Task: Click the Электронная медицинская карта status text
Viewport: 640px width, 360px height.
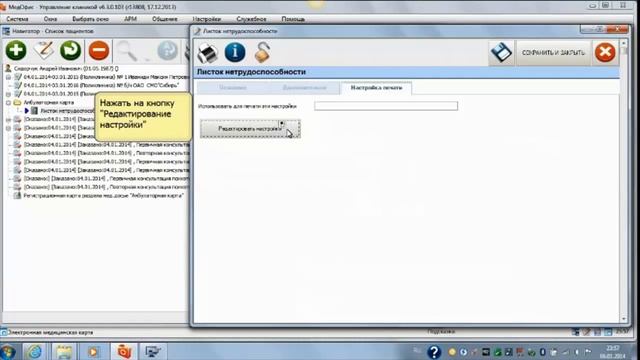Action: pos(50,332)
